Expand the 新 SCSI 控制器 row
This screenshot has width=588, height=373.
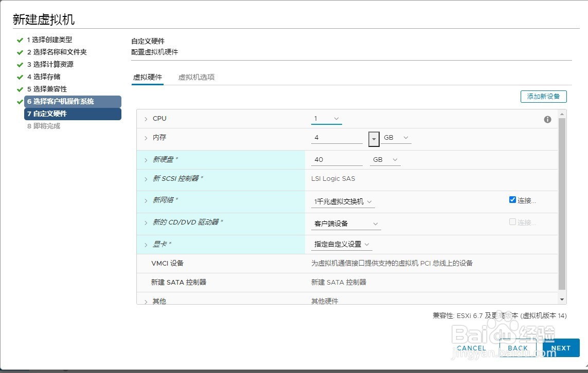tap(146, 180)
